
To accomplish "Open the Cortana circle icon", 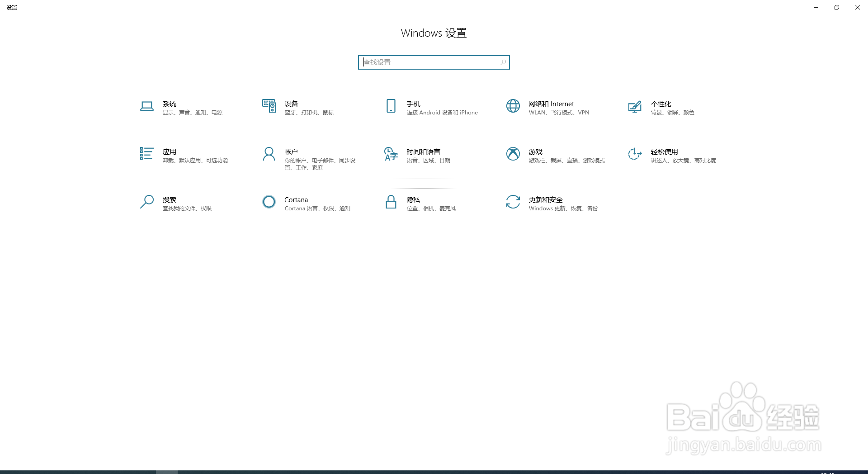I will point(269,202).
